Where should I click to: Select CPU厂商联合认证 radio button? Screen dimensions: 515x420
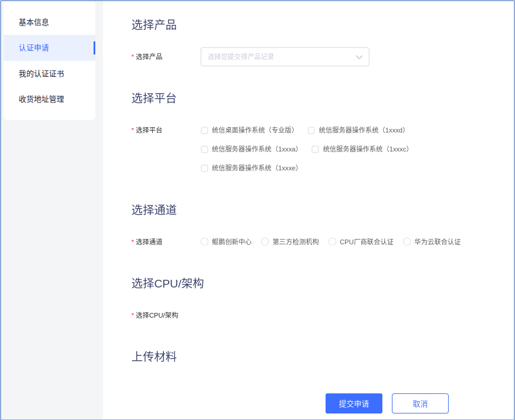point(332,242)
